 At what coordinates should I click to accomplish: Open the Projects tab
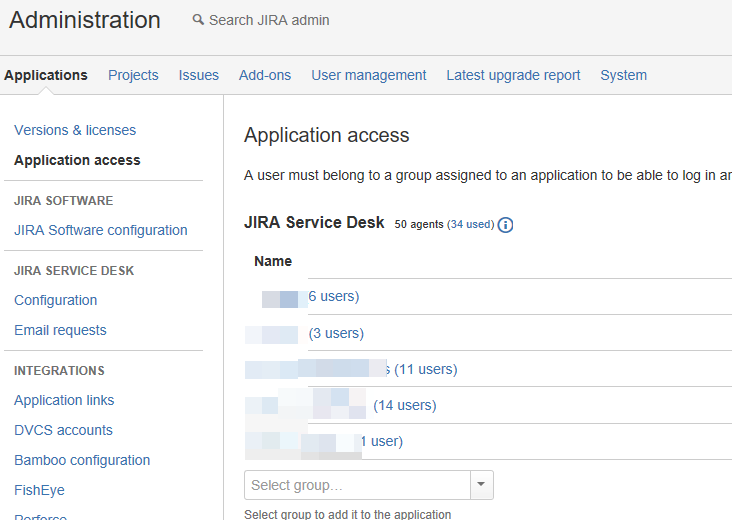[133, 75]
